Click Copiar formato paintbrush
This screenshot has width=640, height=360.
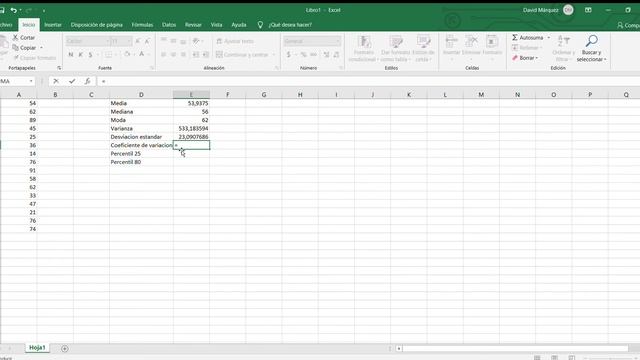point(35,58)
